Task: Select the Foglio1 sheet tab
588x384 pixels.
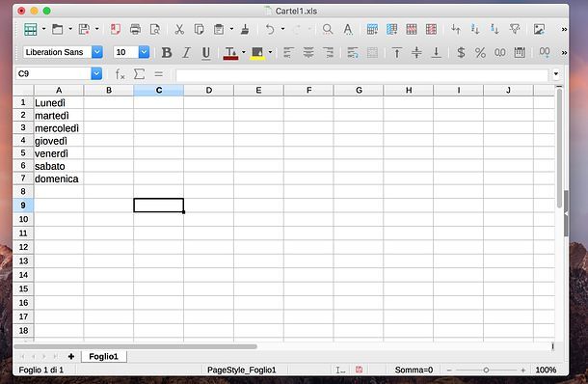Action: pos(103,356)
